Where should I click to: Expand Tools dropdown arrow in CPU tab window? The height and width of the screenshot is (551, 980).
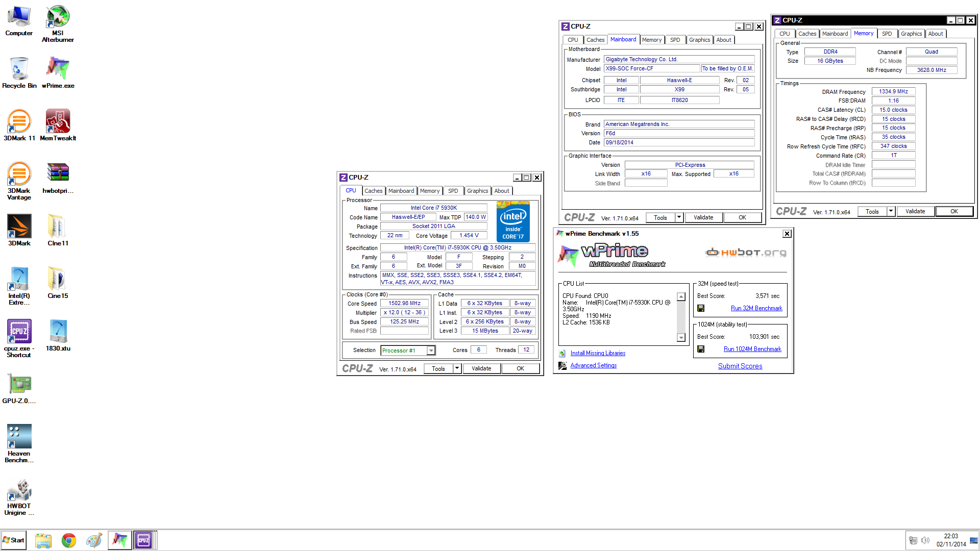pyautogui.click(x=457, y=368)
